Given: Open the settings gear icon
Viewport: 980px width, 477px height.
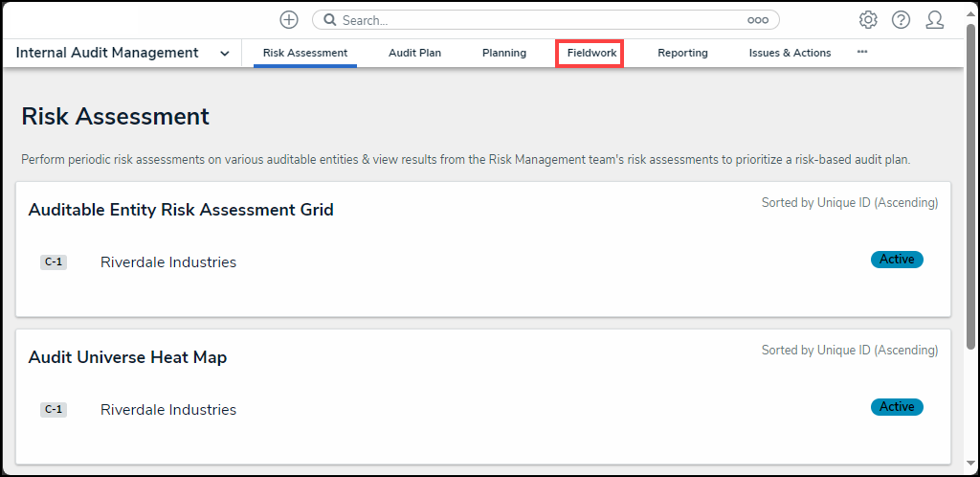Looking at the screenshot, I should point(868,20).
